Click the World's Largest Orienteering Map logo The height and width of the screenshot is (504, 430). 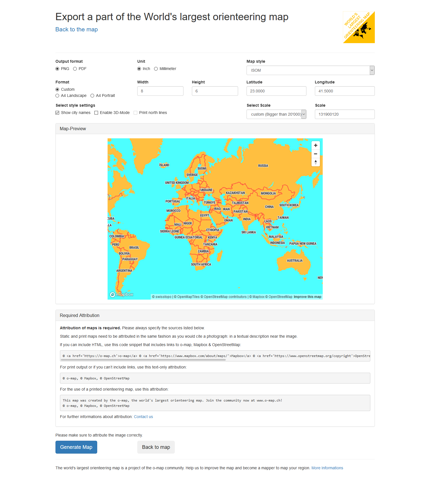click(359, 27)
